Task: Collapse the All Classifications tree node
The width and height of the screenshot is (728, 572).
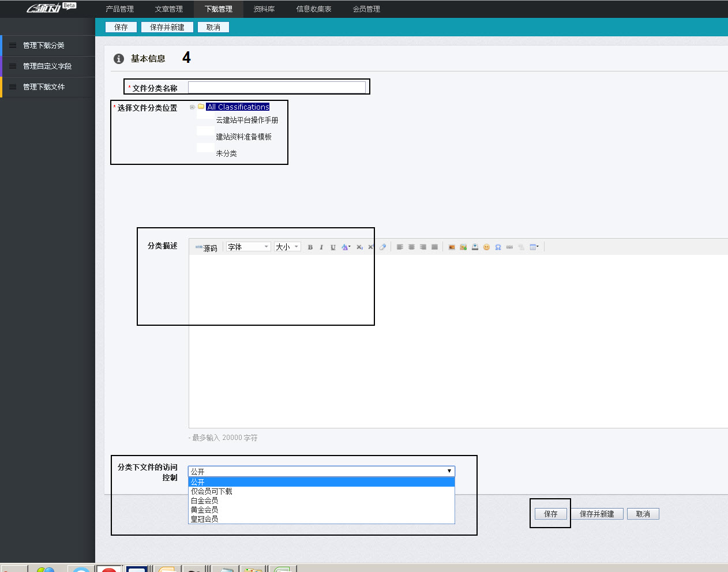Action: coord(192,107)
